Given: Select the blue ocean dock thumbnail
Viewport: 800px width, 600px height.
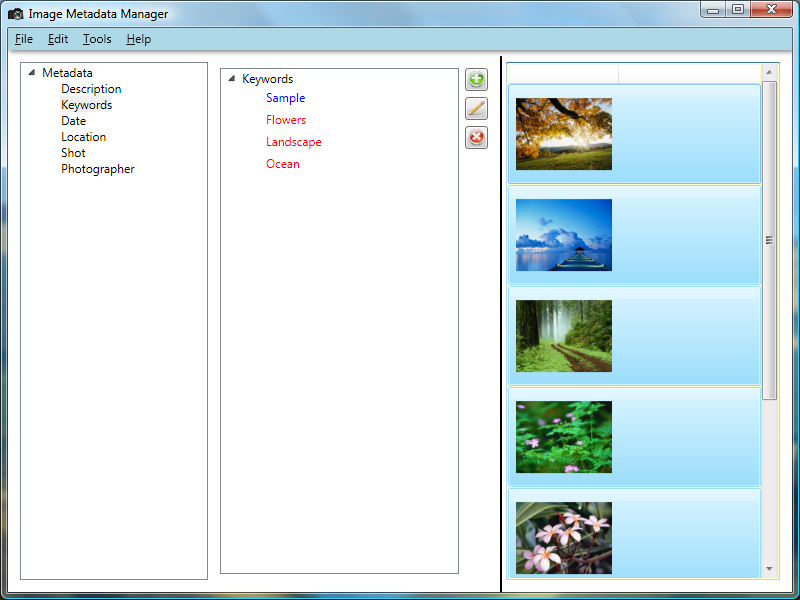Looking at the screenshot, I should (564, 235).
